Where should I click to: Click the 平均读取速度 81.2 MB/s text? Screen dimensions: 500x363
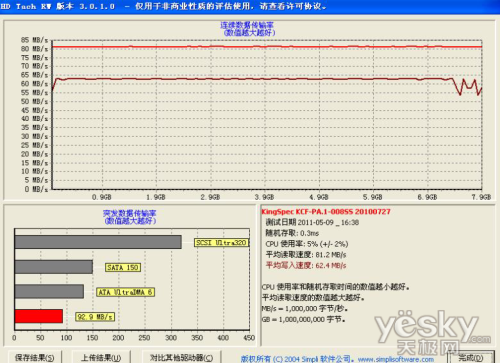(x=306, y=255)
